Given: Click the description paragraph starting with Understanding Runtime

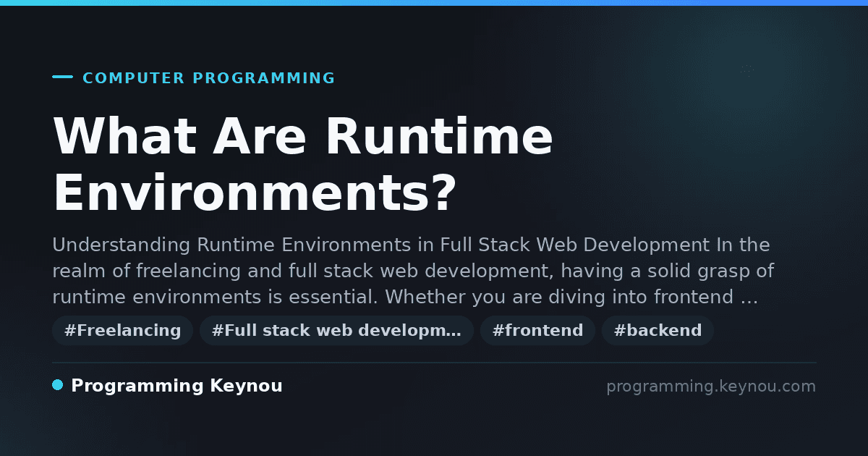Looking at the screenshot, I should [413, 271].
